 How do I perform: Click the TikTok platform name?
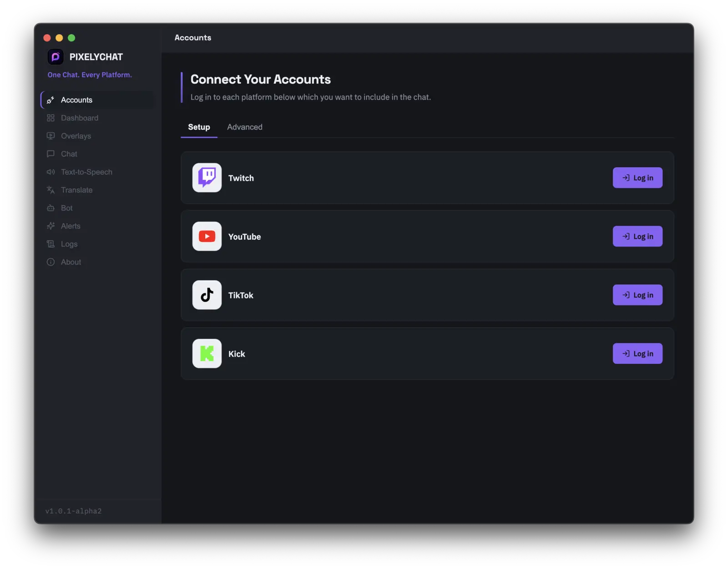tap(241, 296)
